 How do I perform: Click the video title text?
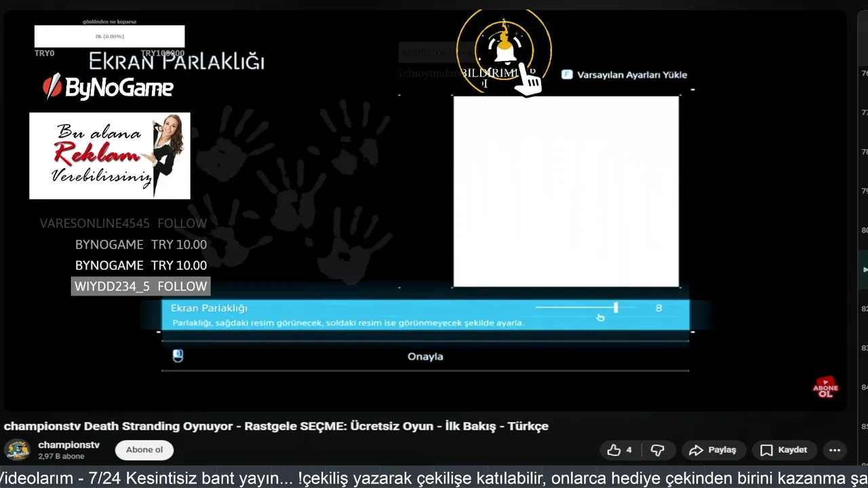point(276,426)
